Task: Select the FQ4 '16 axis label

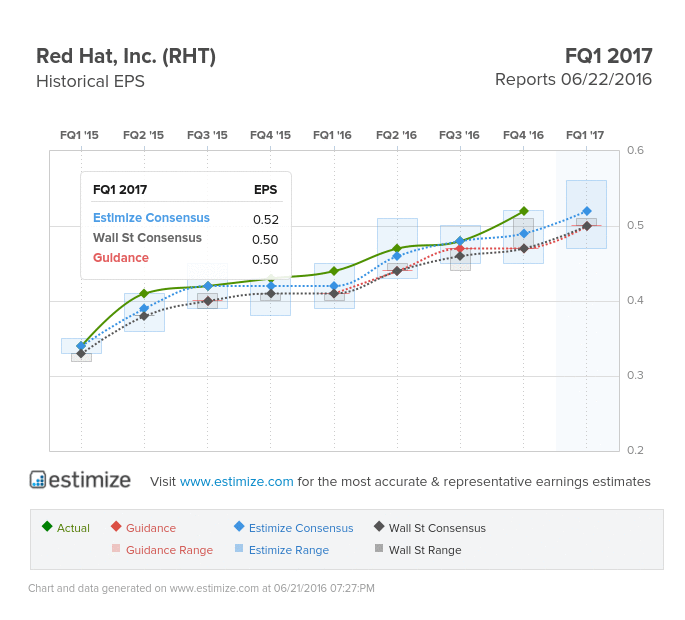Action: tap(523, 135)
